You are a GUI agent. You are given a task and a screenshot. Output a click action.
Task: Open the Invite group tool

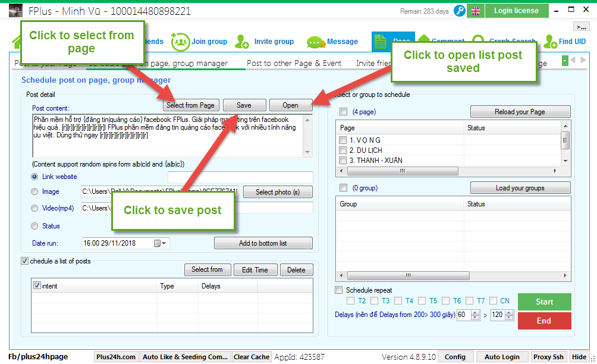(264, 42)
